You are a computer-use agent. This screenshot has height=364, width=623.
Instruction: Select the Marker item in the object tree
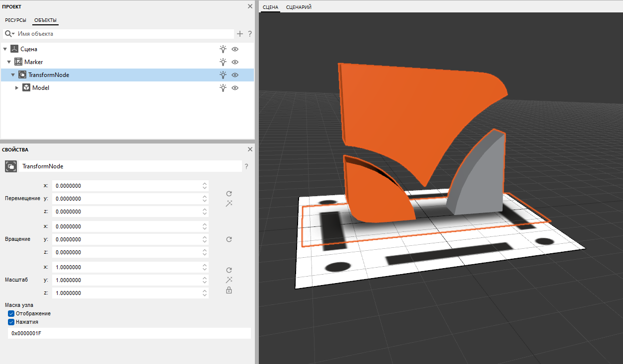coord(33,62)
